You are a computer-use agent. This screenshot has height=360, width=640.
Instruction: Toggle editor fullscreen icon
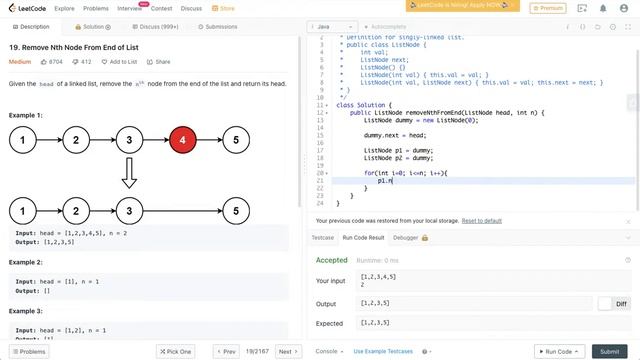click(628, 27)
